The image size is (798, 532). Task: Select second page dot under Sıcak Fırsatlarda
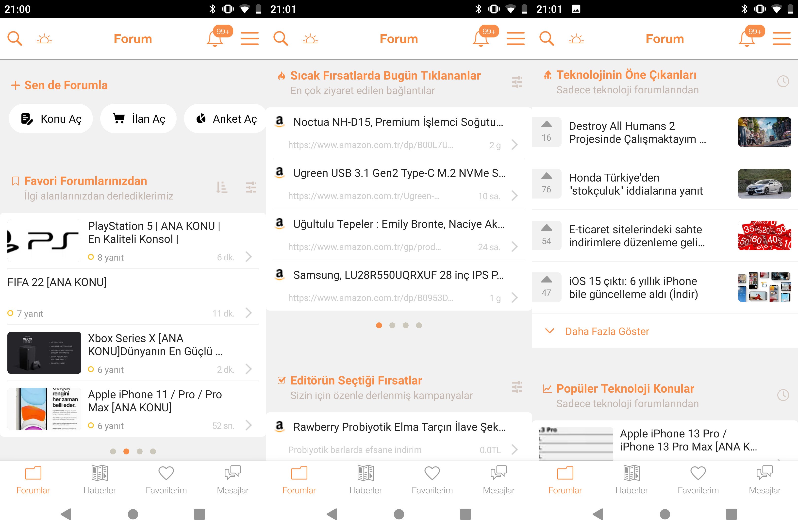[392, 325]
